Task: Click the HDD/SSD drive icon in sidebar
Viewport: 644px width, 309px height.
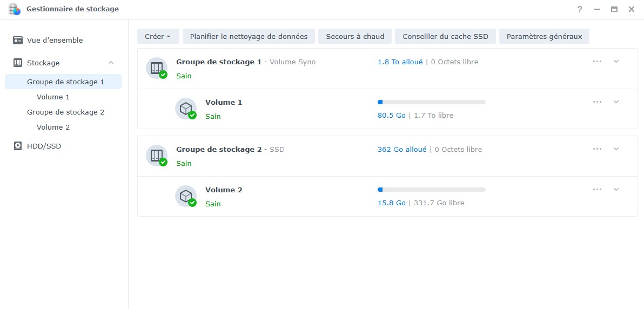Action: 18,146
